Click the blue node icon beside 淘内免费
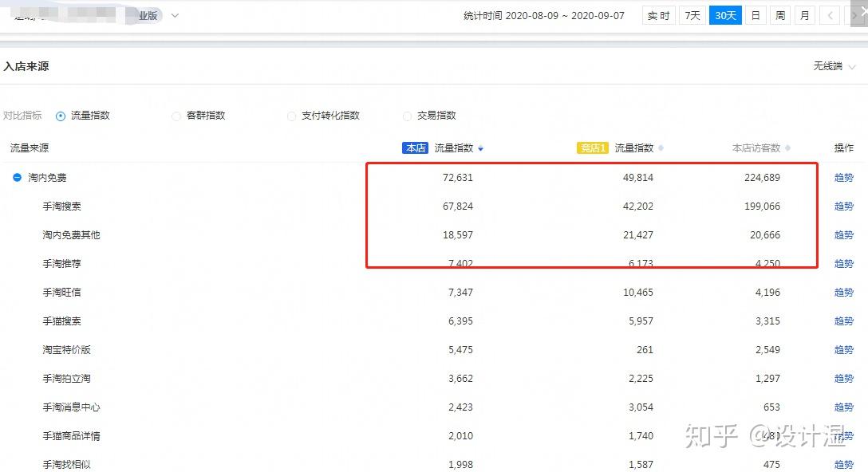The width and height of the screenshot is (868, 472). coord(18,177)
